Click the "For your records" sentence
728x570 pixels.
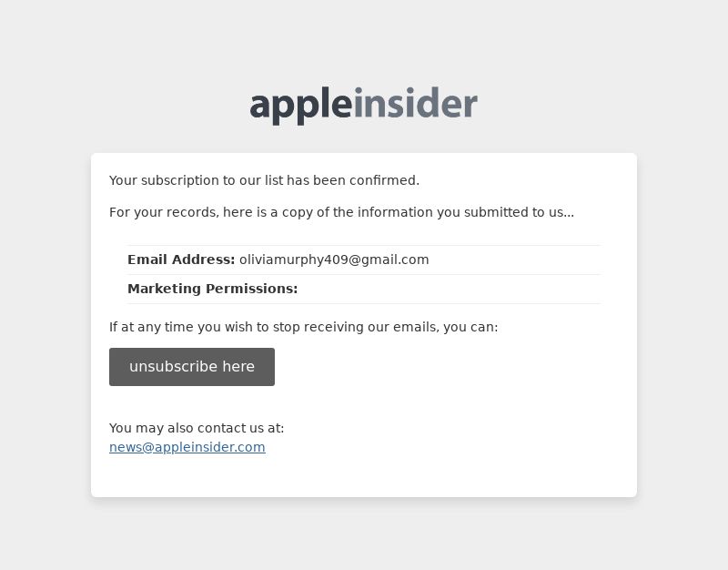coord(342,212)
